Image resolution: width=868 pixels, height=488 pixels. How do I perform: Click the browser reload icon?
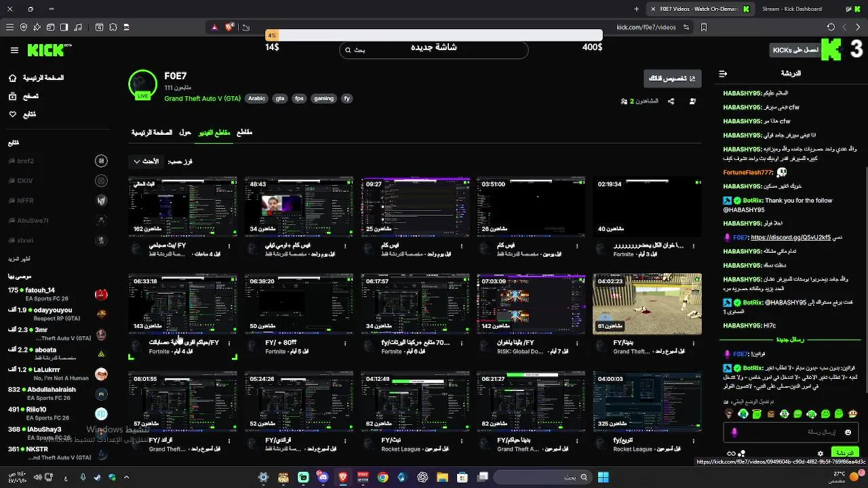[831, 27]
